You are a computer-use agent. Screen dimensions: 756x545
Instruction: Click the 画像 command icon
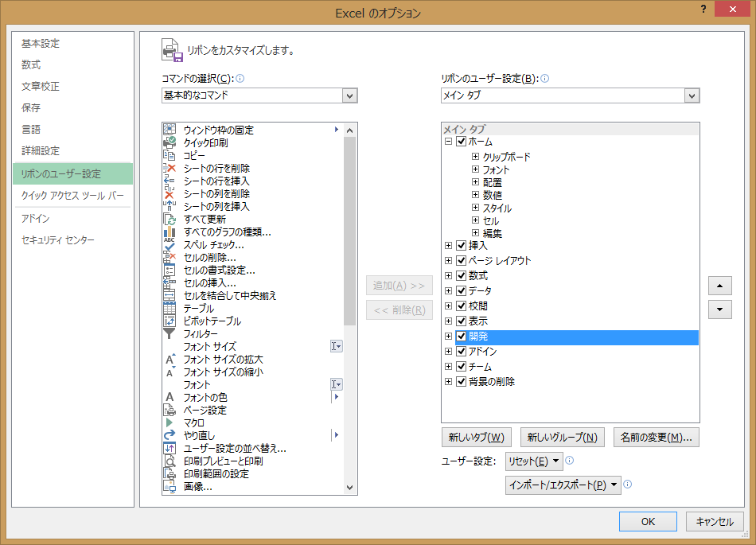pyautogui.click(x=170, y=487)
